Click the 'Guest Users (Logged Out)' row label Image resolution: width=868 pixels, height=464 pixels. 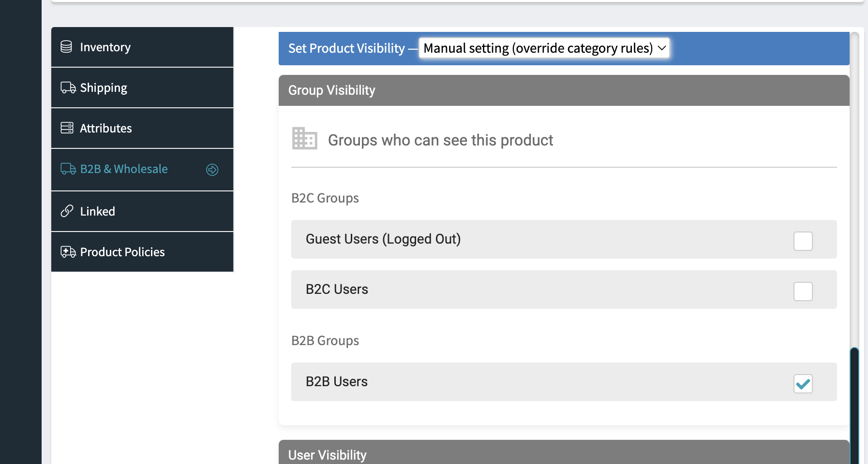pyautogui.click(x=383, y=239)
